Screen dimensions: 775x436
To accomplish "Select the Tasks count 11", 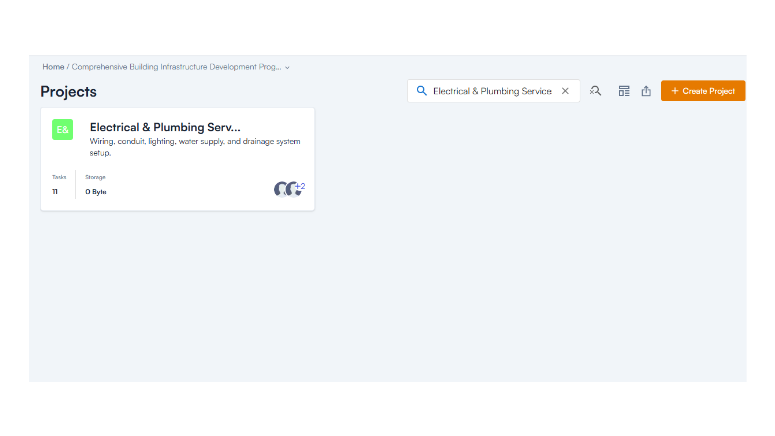I will tap(55, 191).
